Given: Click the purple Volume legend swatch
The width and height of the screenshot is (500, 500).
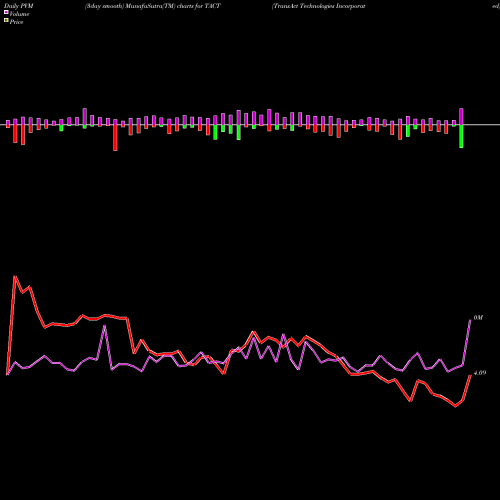Looking at the screenshot, I should (x=6, y=13).
